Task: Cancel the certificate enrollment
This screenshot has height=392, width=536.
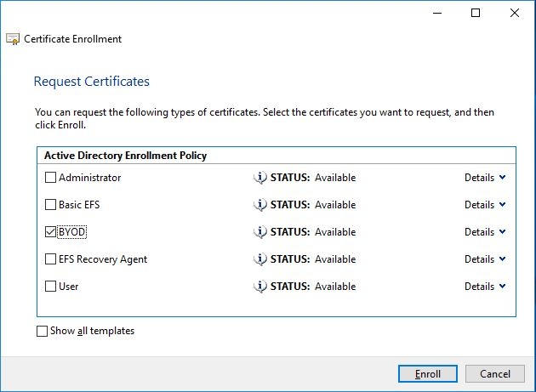Action: pos(494,373)
